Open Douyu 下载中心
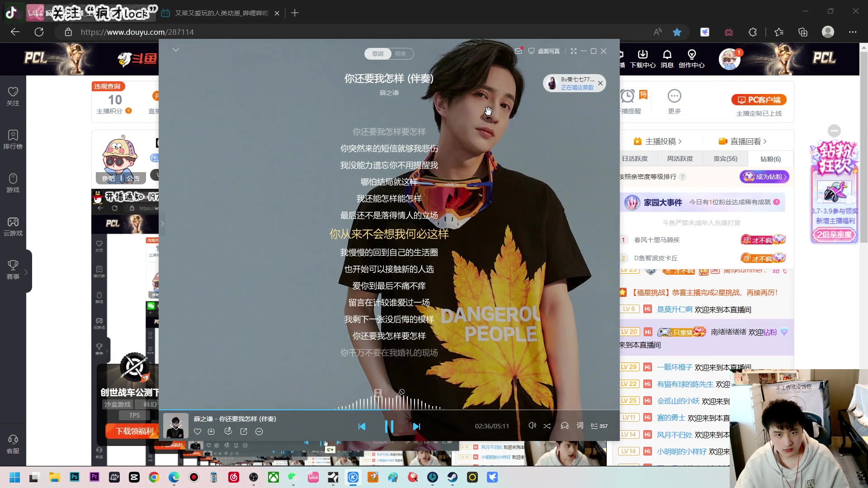The width and height of the screenshot is (868, 488). coord(643,59)
